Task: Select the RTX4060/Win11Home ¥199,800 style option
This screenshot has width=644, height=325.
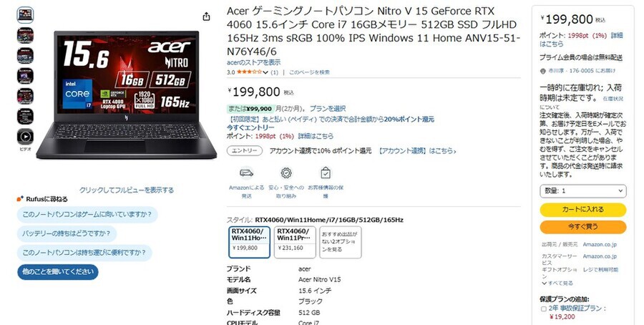Action: (249, 242)
